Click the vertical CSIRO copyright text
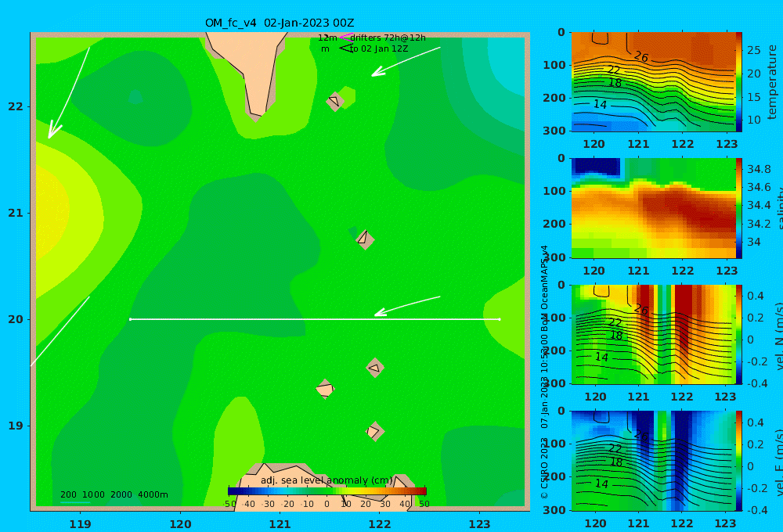 [545, 372]
